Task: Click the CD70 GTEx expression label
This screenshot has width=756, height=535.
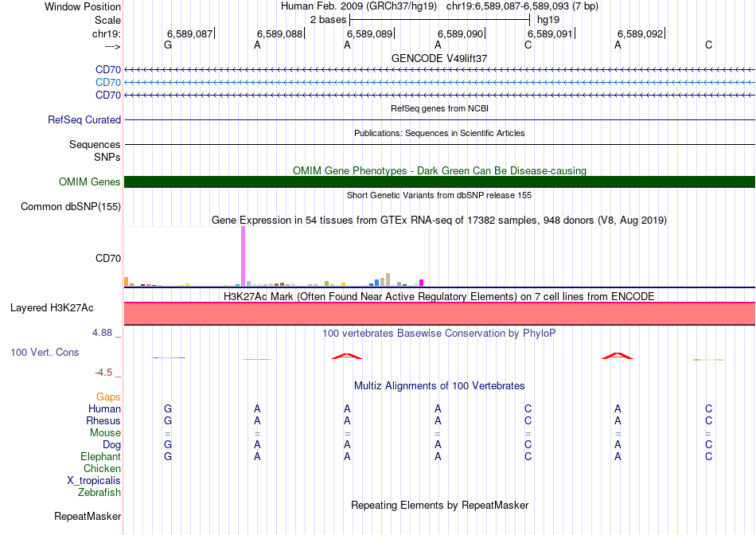Action: tap(108, 258)
